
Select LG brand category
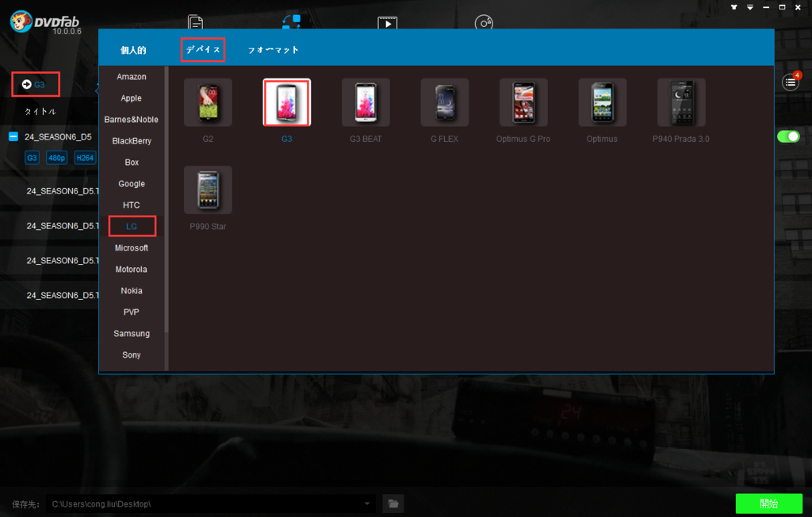[x=132, y=226]
